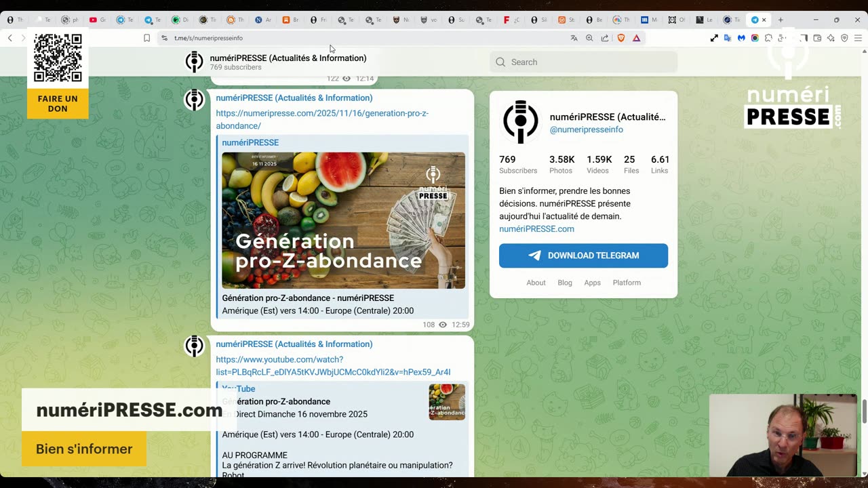Click the search magnifier icon
868x488 pixels.
pos(500,62)
